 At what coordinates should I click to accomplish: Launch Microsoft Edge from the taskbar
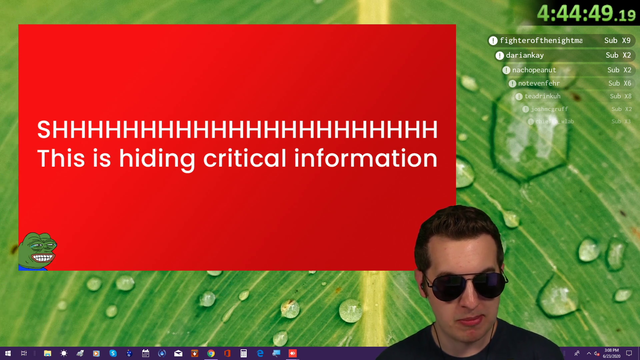(x=260, y=353)
